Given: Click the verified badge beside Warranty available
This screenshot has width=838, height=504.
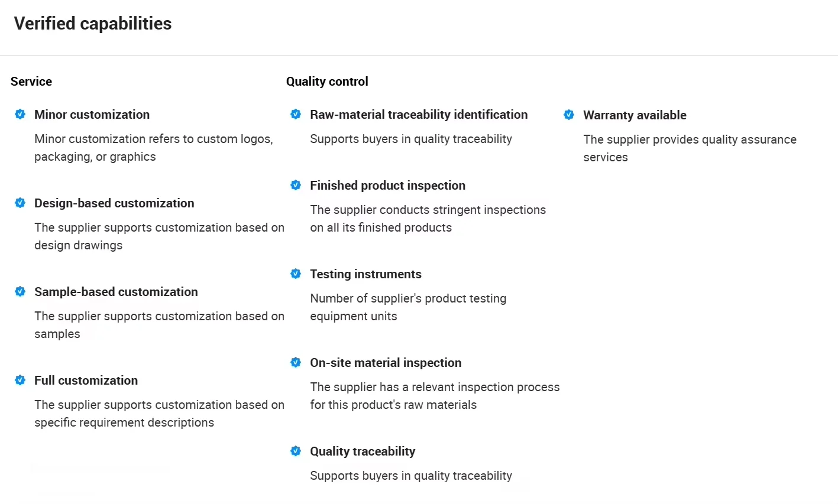Looking at the screenshot, I should click(x=569, y=115).
